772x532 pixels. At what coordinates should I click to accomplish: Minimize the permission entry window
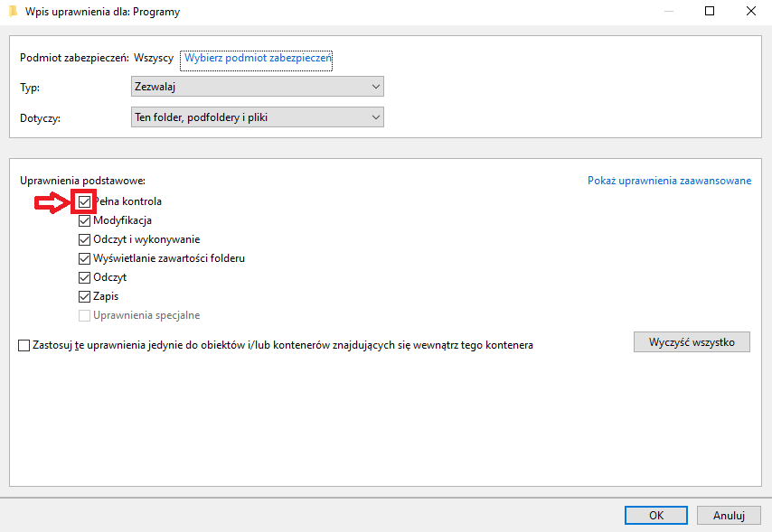[x=668, y=12]
